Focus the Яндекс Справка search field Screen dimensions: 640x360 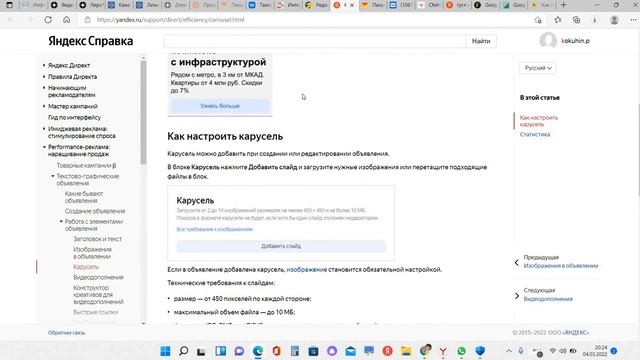(x=314, y=41)
